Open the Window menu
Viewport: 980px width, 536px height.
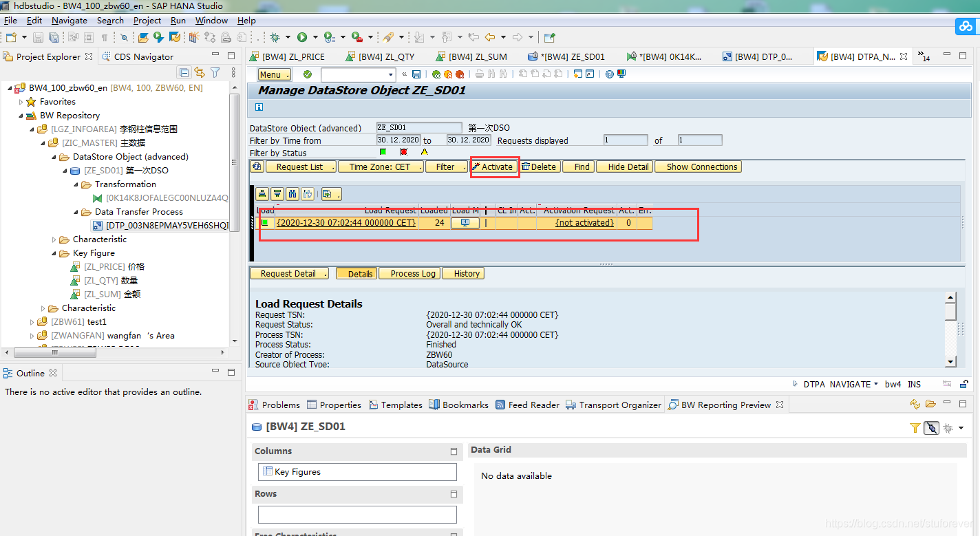[212, 21]
